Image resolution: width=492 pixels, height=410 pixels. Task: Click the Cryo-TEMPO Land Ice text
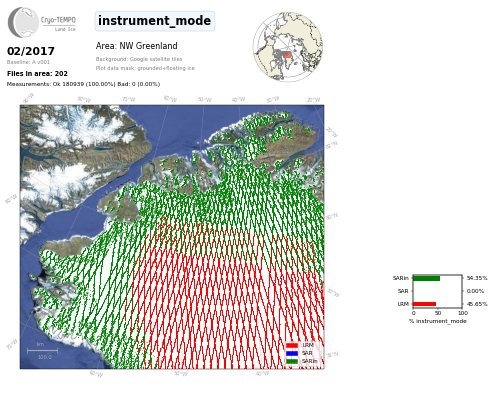click(x=59, y=24)
